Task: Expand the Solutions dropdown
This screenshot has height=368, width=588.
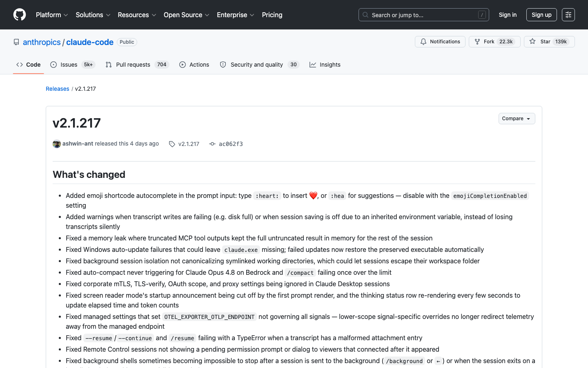Action: click(93, 15)
